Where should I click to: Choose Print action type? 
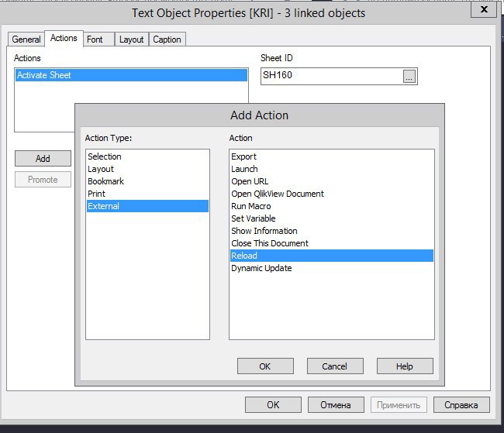147,194
